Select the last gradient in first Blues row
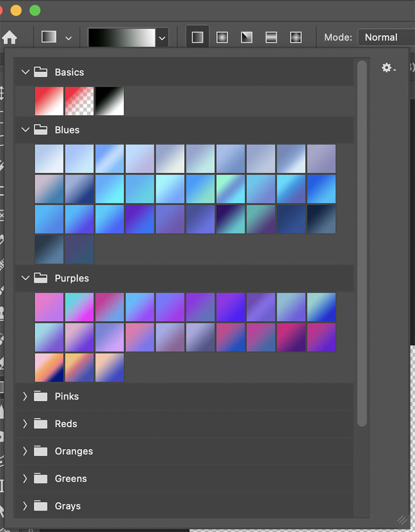 coord(321,159)
